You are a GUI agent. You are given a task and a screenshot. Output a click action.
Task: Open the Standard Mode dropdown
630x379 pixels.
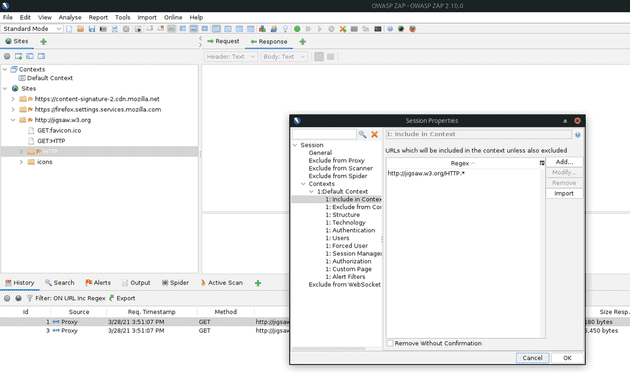(x=32, y=29)
